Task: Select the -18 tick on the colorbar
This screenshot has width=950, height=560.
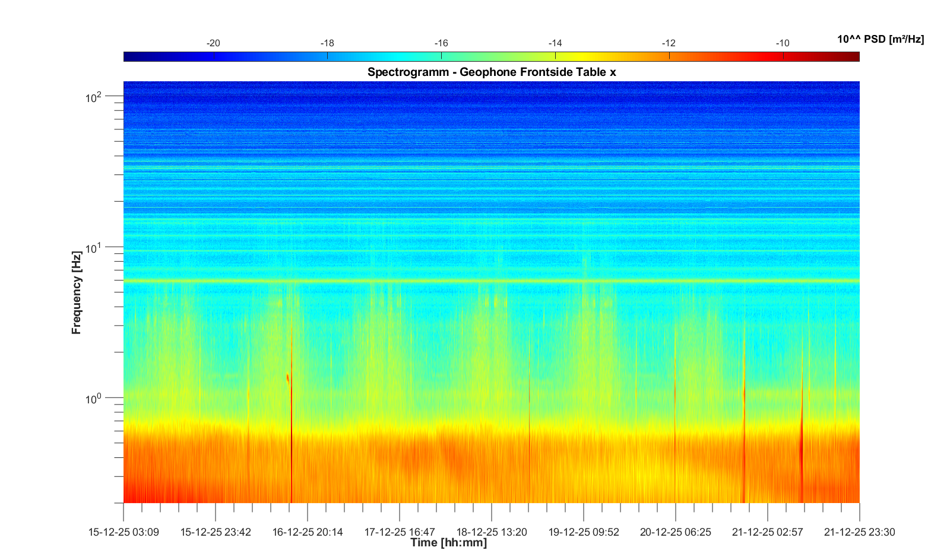Action: [327, 56]
